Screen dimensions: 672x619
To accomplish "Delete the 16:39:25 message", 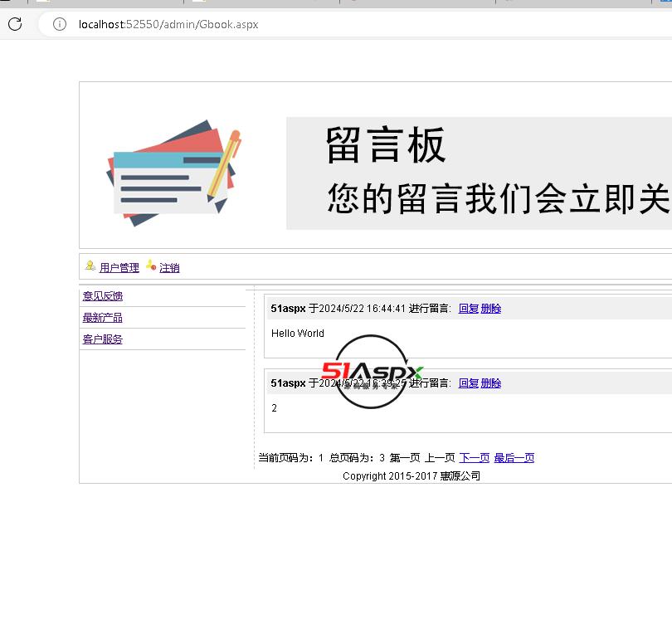I will coord(490,383).
